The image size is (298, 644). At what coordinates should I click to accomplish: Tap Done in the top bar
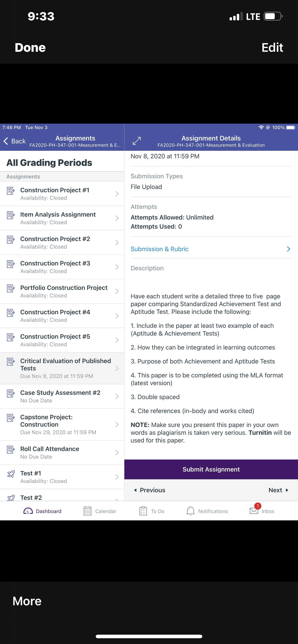coord(30,47)
